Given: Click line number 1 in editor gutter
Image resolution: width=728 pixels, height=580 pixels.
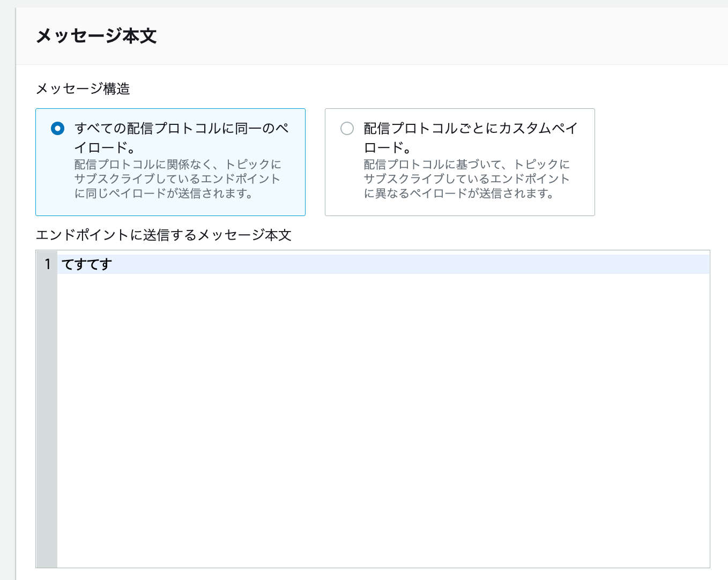Looking at the screenshot, I should [48, 264].
